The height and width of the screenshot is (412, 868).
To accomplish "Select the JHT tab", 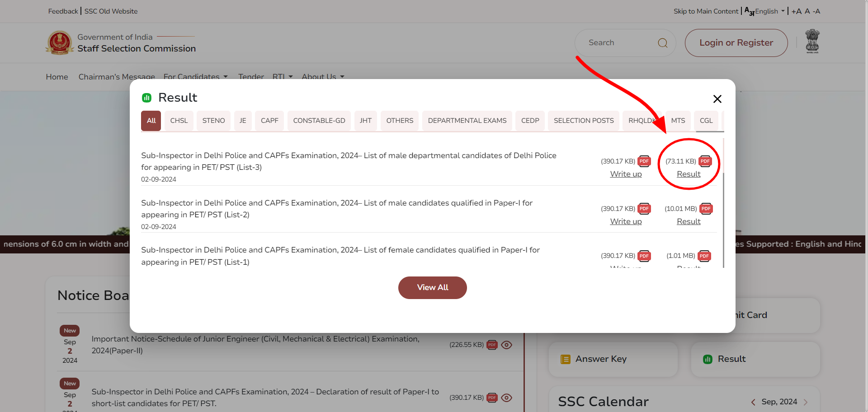I will [366, 121].
